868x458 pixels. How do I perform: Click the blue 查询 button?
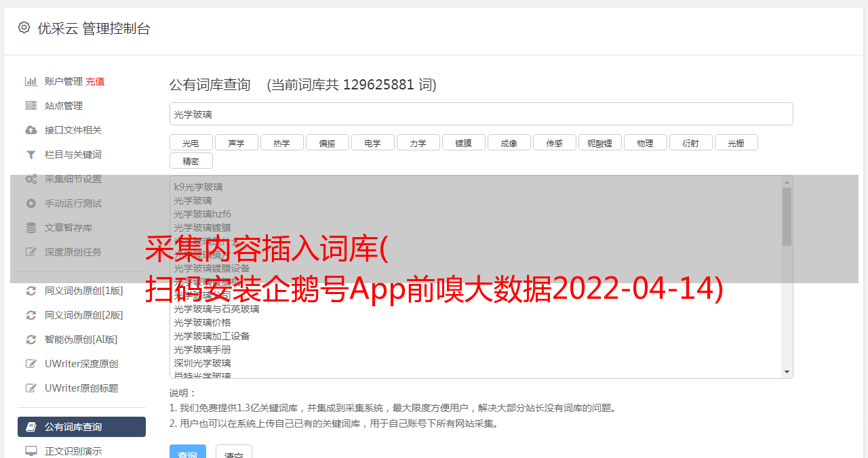189,453
